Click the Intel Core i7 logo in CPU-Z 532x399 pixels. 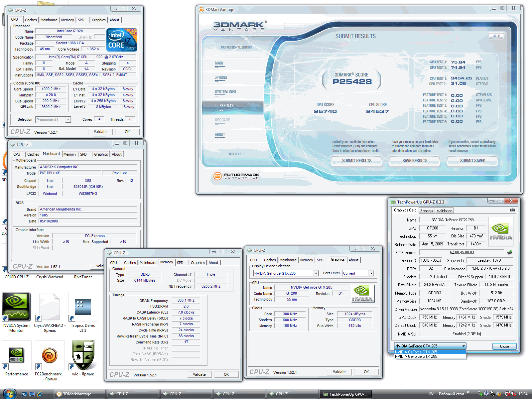click(122, 40)
